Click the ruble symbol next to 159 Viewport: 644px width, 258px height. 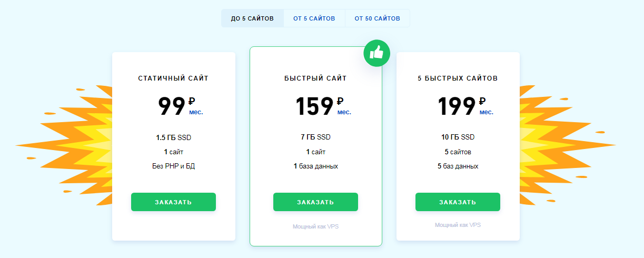click(x=340, y=101)
